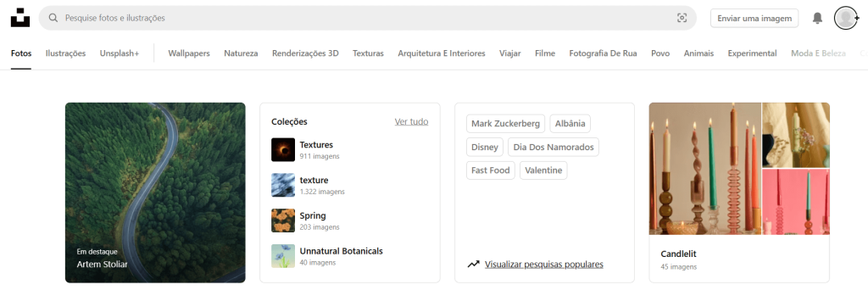Click the Coleções heading
868x307 pixels.
pos(289,121)
